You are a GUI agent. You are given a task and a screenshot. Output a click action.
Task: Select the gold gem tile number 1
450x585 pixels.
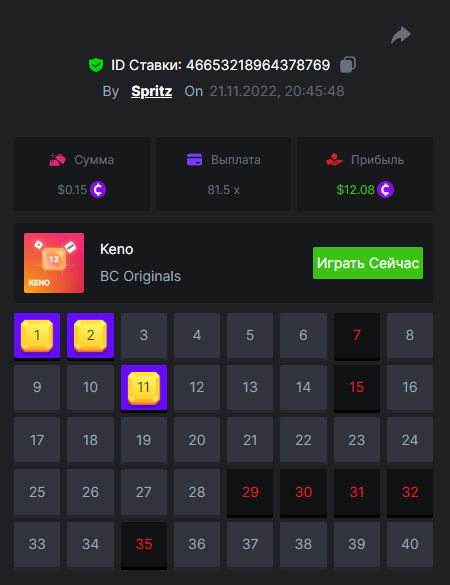[37, 336]
